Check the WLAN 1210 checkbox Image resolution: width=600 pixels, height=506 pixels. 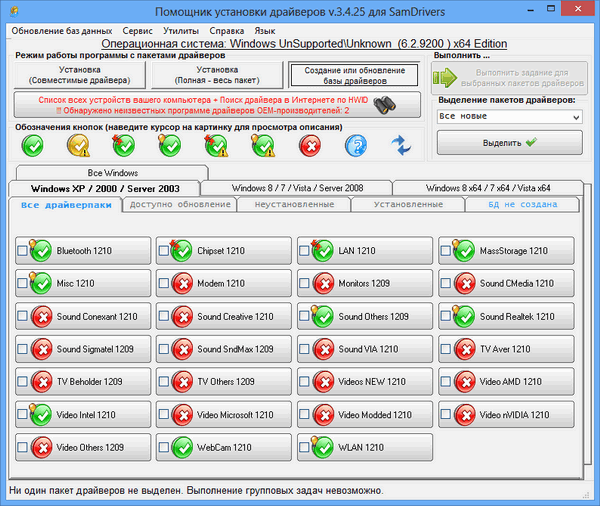(x=304, y=447)
